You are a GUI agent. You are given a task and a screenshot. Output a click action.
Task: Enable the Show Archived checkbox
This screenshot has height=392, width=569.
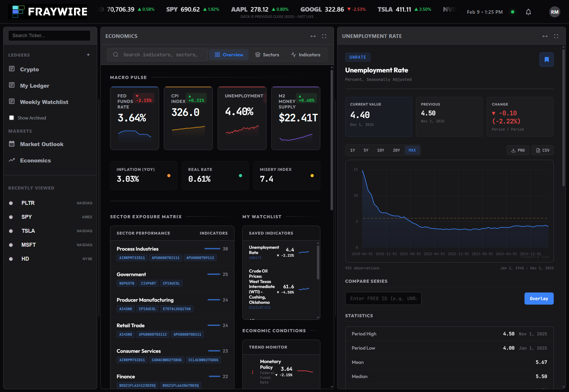[12, 118]
